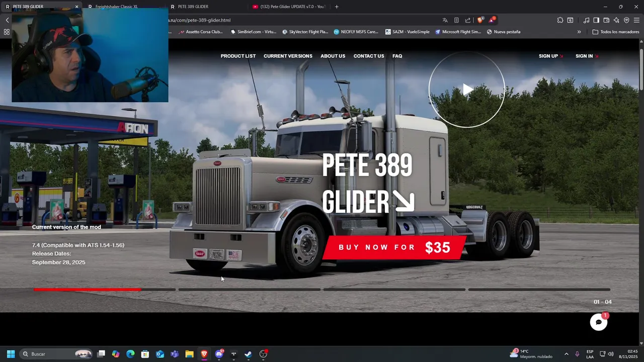Open SimBrief.com bookmark

(x=253, y=32)
